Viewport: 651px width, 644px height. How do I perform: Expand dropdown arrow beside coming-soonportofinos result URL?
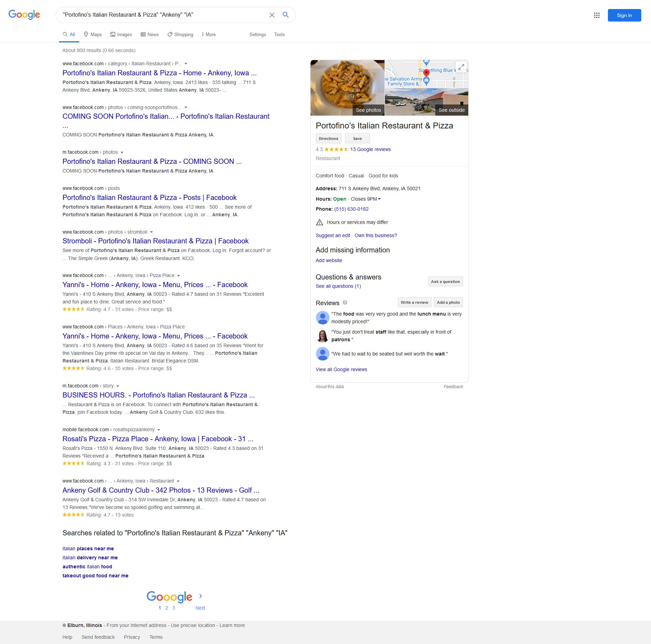[x=186, y=107]
